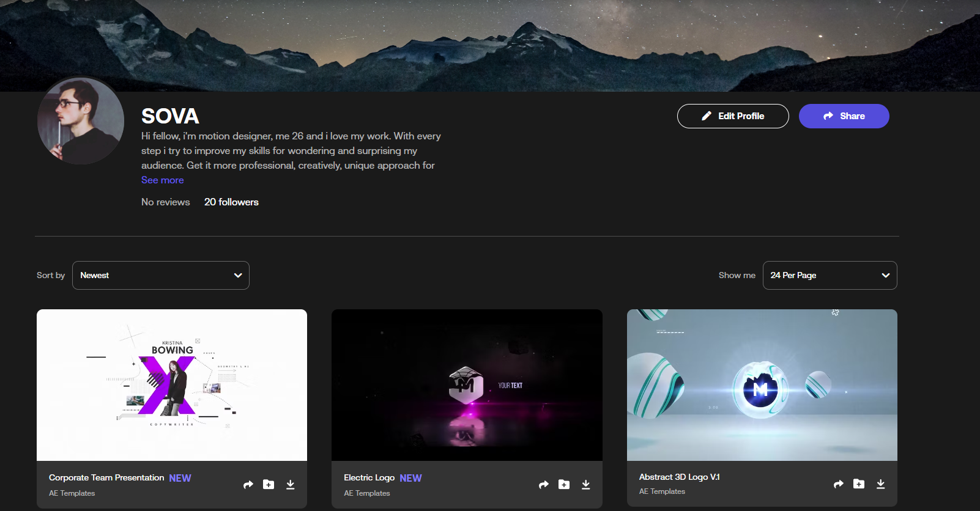Open the SOVA profile avatar picture
980x511 pixels.
pos(81,121)
